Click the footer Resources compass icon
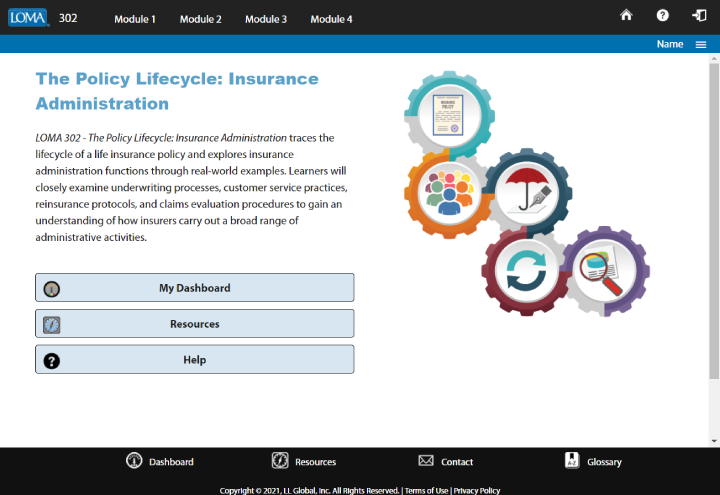 coord(280,461)
